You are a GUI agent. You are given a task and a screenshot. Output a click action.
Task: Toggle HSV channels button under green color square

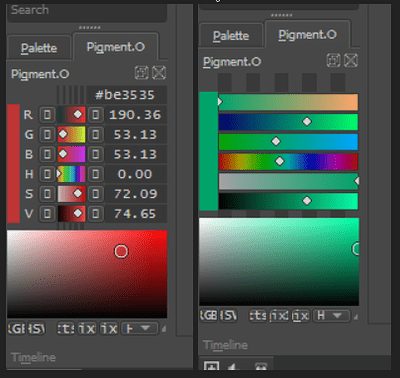pyautogui.click(x=228, y=315)
